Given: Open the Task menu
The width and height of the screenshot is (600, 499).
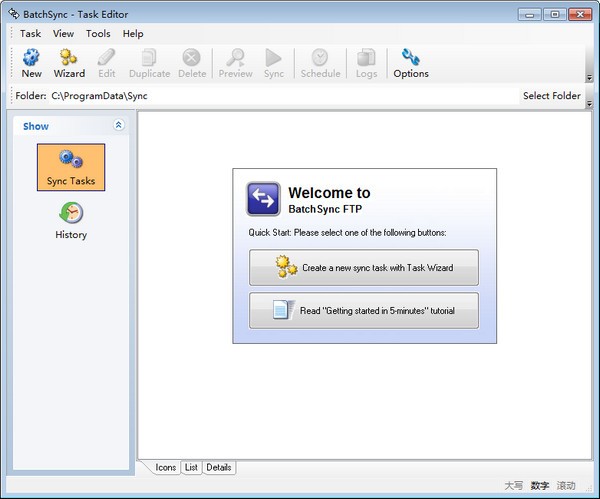Looking at the screenshot, I should (x=30, y=34).
